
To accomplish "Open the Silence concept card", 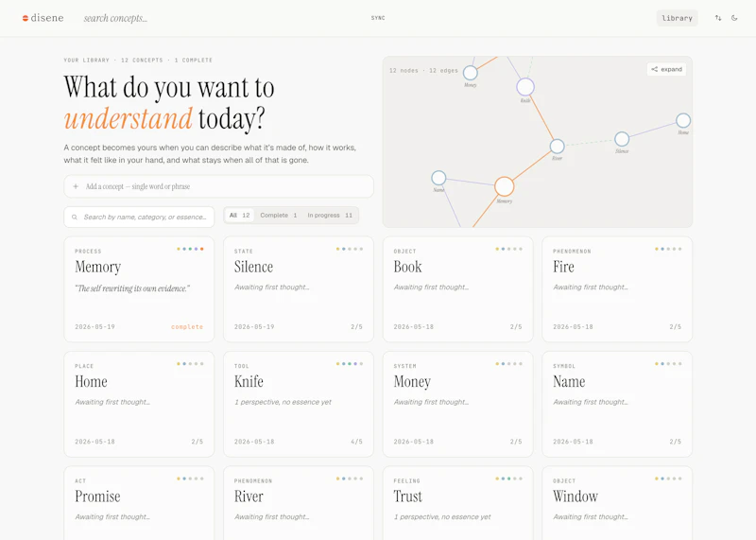I will pyautogui.click(x=299, y=289).
